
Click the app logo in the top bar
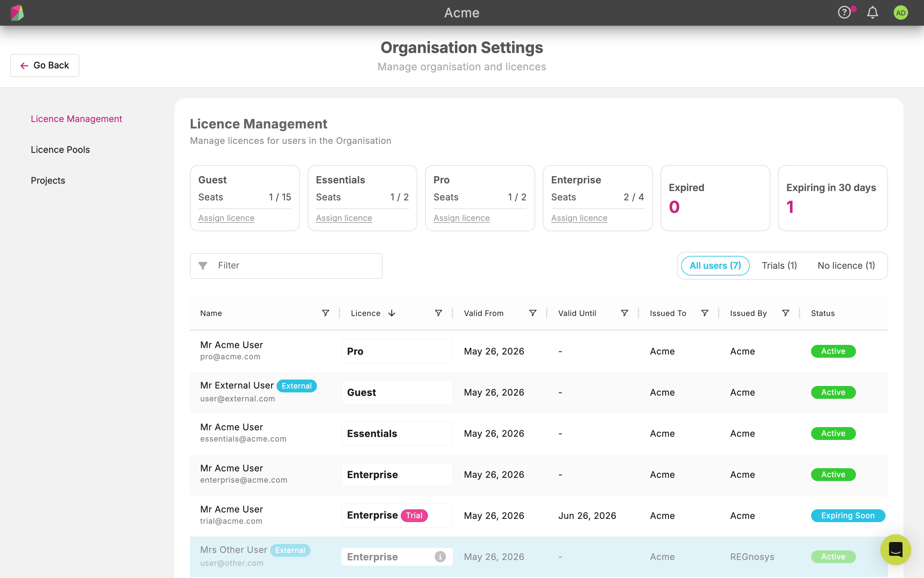pyautogui.click(x=17, y=13)
